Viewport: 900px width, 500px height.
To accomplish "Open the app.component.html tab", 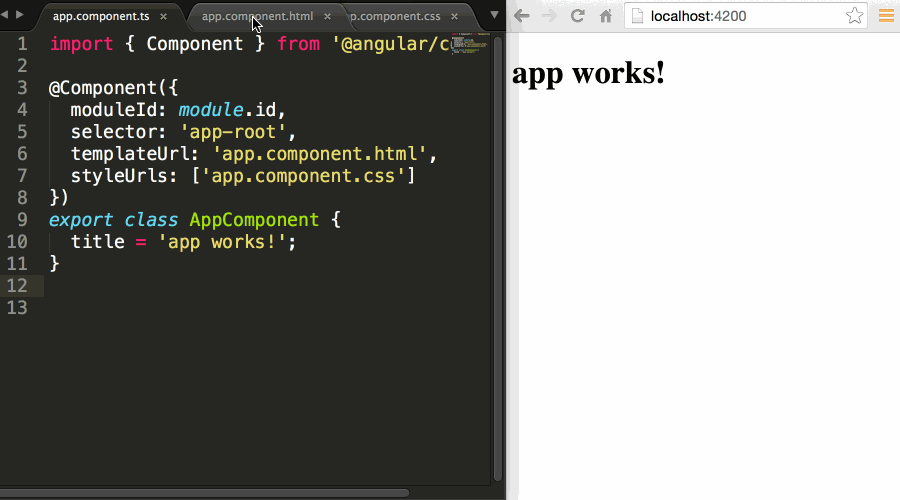I will [257, 17].
